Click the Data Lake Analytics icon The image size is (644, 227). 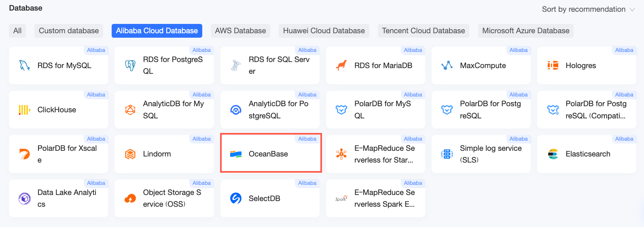(25, 198)
